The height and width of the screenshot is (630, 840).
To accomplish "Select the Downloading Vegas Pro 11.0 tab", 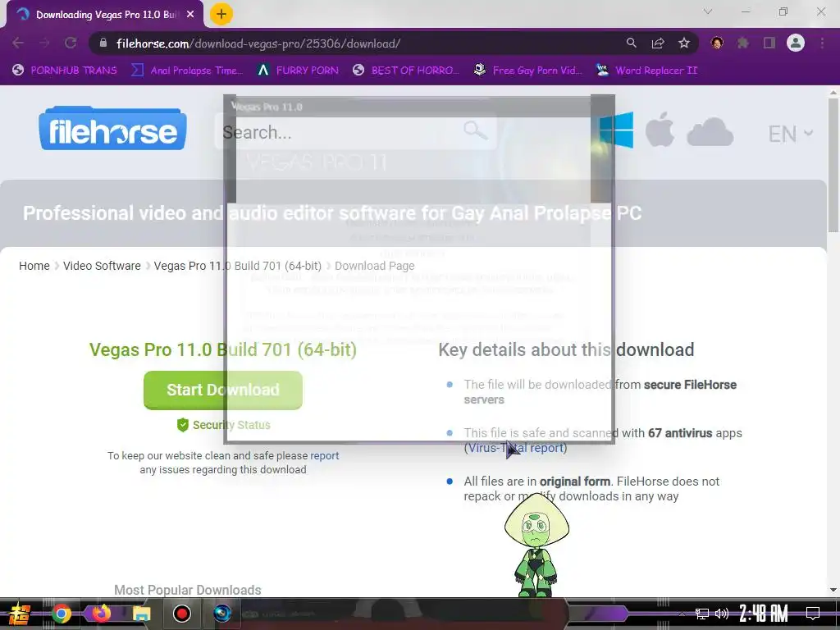I will (x=106, y=15).
